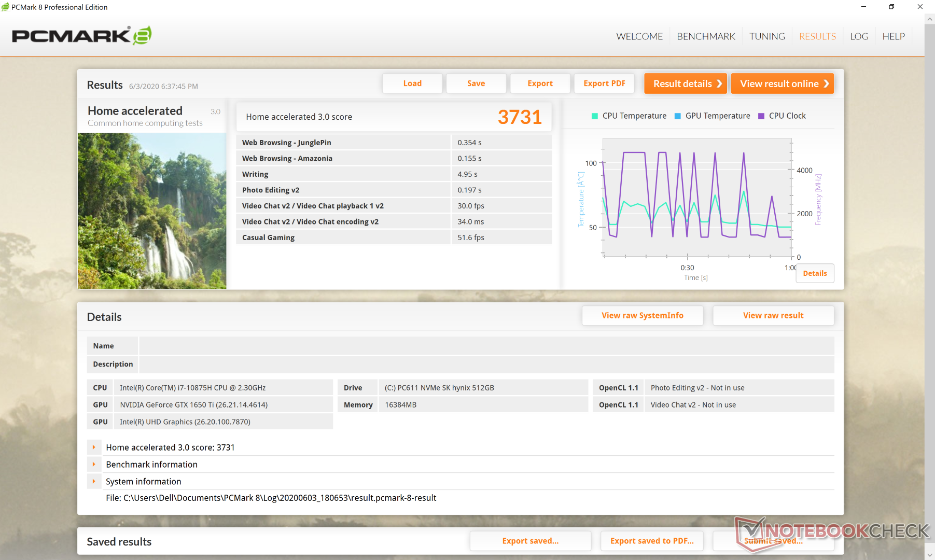Image resolution: width=935 pixels, height=560 pixels.
Task: Click View raw result
Action: [x=773, y=315]
